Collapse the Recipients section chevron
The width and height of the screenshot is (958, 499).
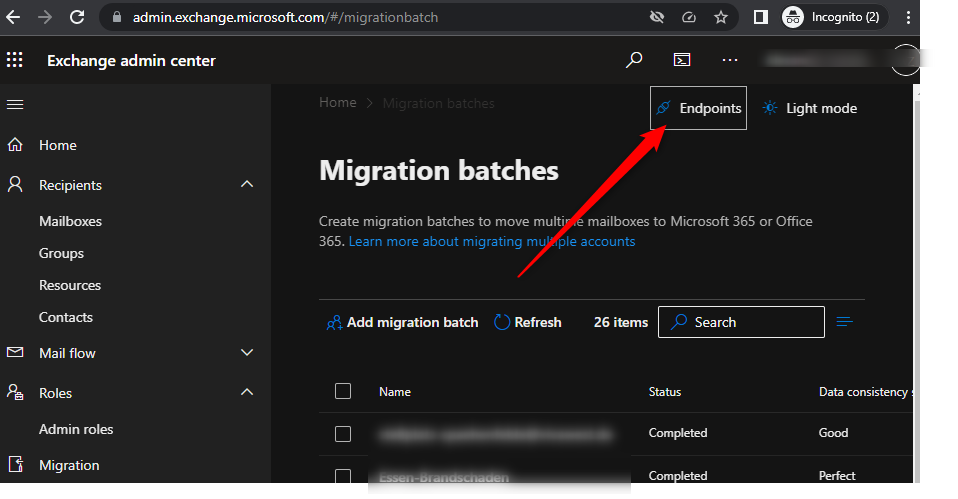pyautogui.click(x=247, y=184)
